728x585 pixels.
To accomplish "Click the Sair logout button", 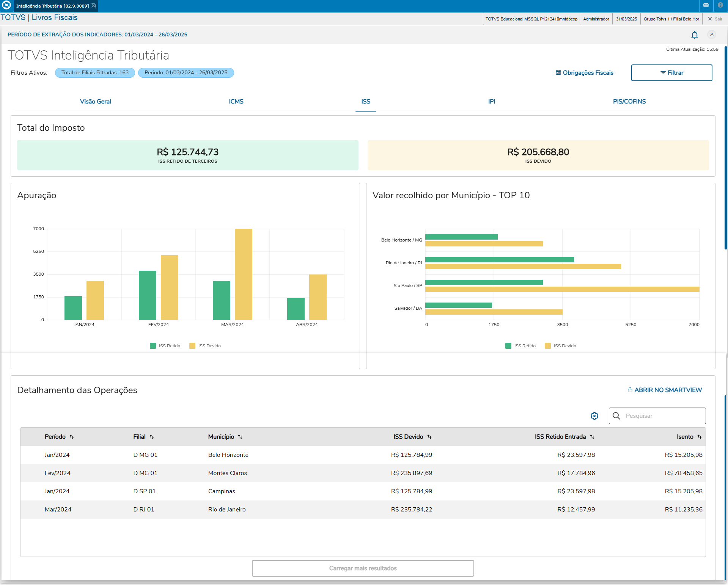I will point(715,19).
